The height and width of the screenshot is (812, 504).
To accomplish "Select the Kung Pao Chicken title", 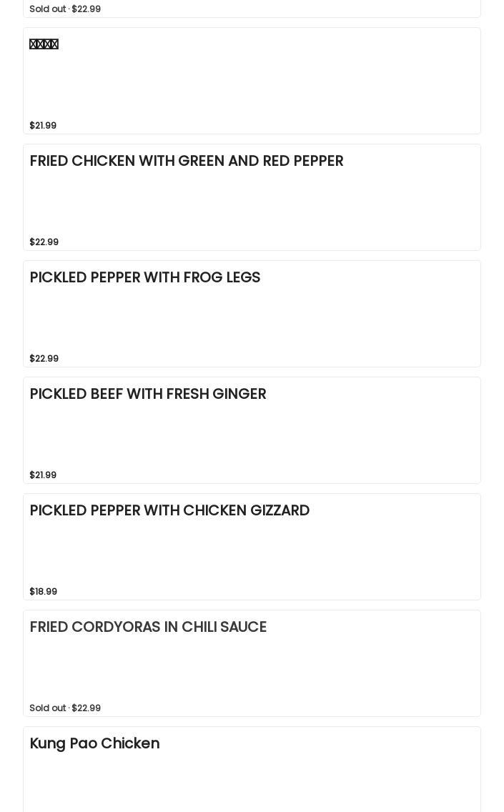I will [x=94, y=743].
